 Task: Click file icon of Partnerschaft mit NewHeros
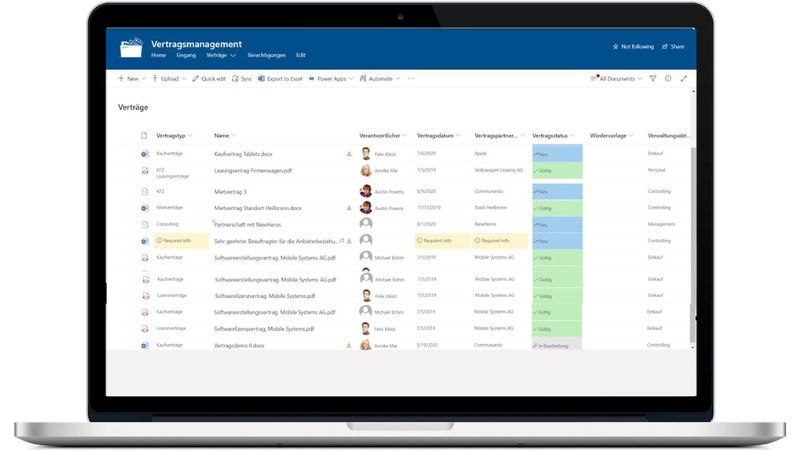click(x=145, y=224)
